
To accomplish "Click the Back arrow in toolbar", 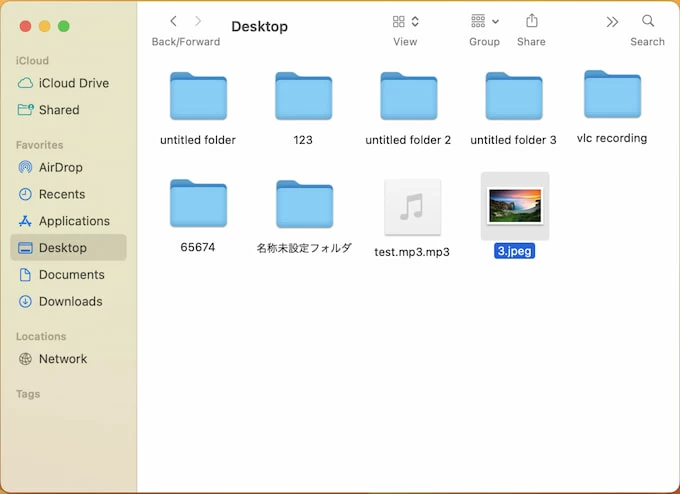I will [173, 21].
